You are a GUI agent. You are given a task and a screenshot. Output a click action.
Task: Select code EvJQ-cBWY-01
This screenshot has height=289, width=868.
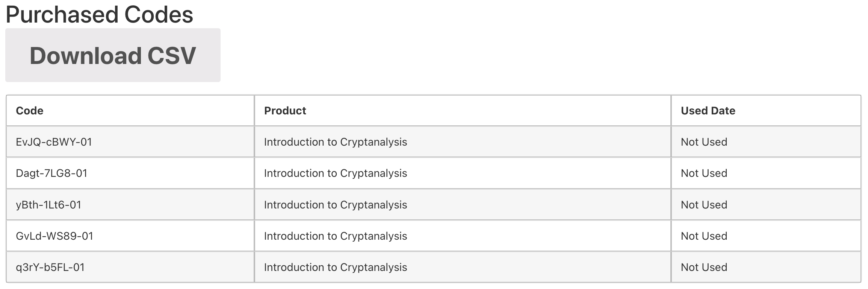point(54,142)
